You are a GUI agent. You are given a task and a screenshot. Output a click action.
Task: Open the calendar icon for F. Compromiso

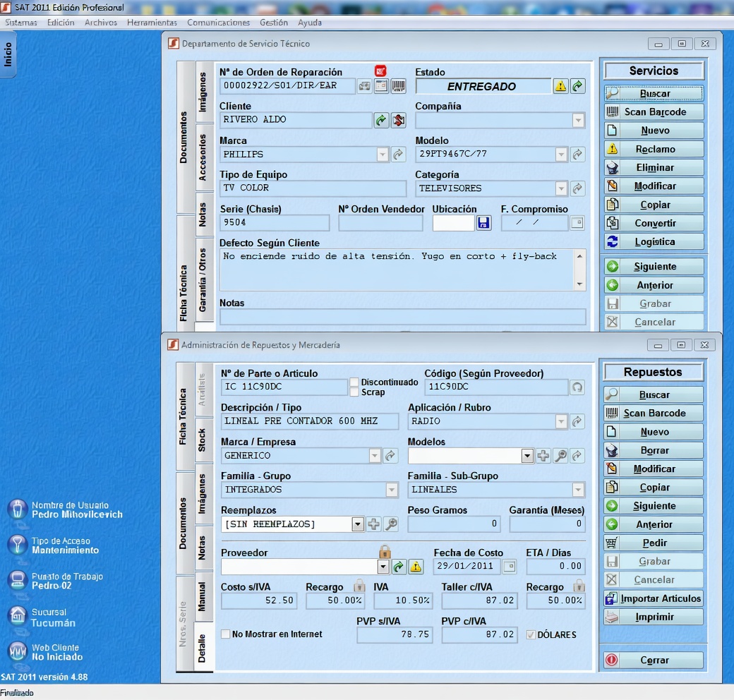(577, 223)
